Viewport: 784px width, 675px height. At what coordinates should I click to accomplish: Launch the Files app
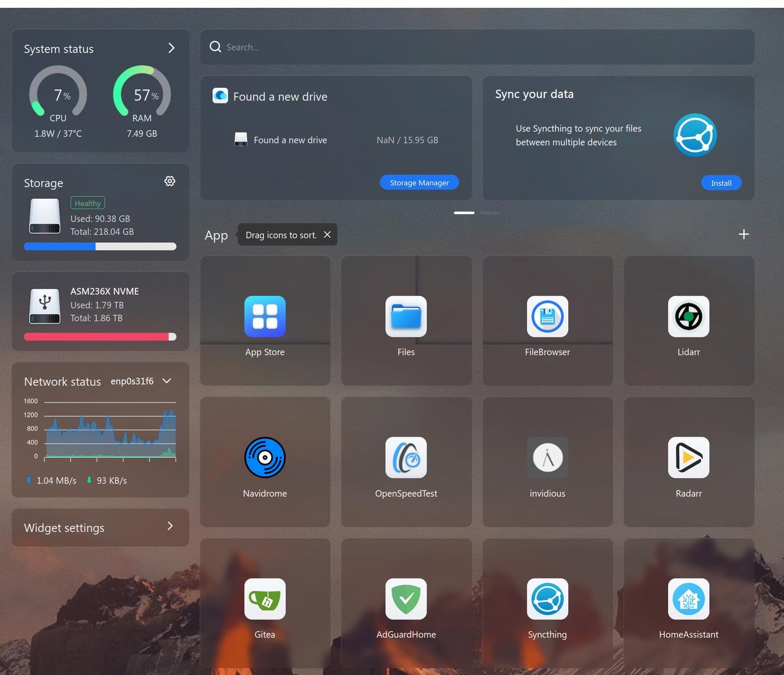406,317
